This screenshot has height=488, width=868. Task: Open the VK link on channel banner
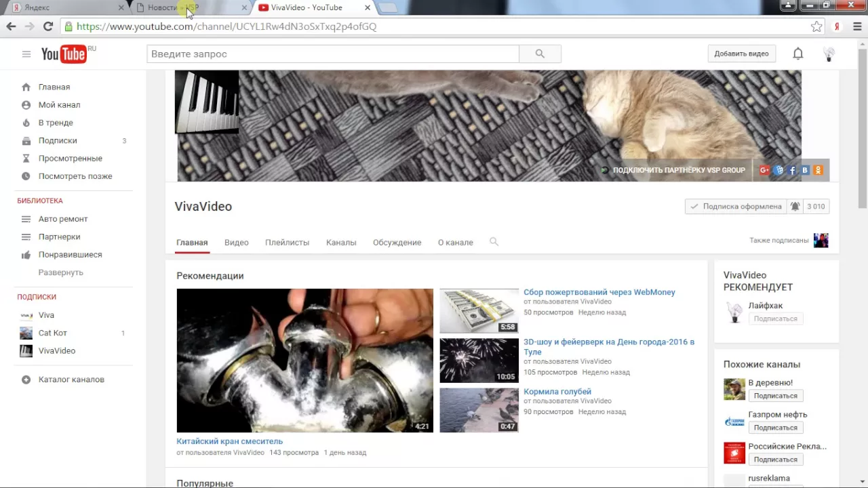point(805,170)
